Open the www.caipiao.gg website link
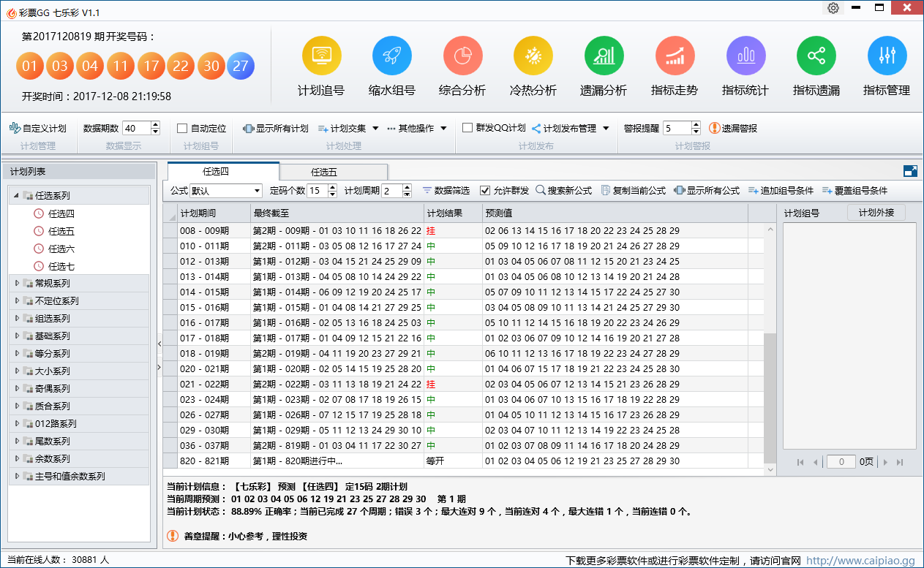 pyautogui.click(x=860, y=561)
